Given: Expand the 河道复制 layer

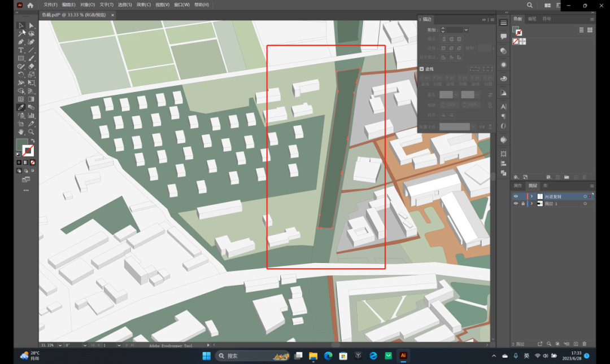Looking at the screenshot, I should (x=532, y=196).
